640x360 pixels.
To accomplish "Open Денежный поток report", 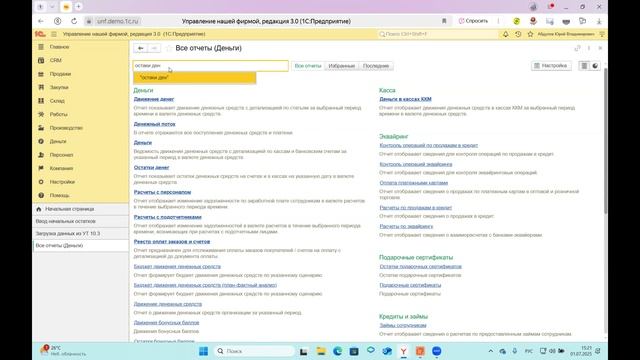I will [x=155, y=124].
